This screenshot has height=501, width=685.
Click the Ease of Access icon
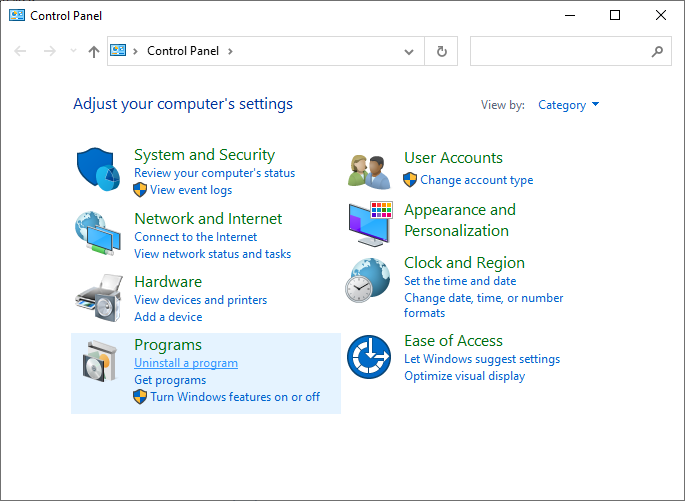[x=369, y=357]
